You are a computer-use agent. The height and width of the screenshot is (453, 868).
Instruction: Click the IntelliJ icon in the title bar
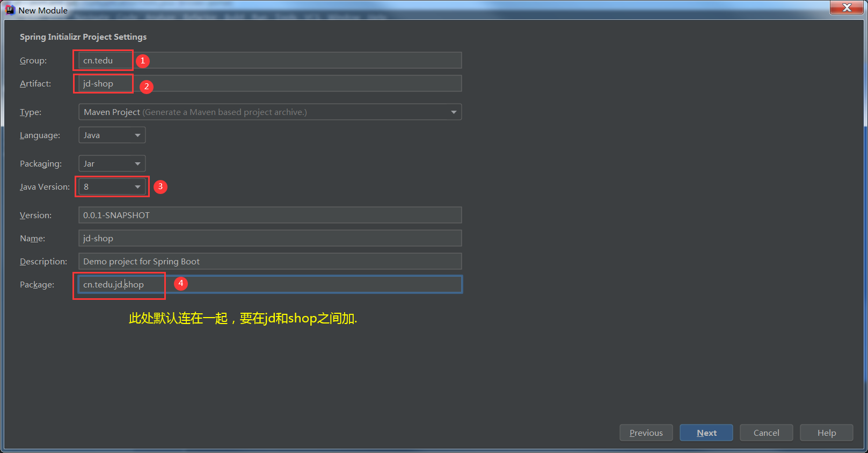tap(10, 10)
